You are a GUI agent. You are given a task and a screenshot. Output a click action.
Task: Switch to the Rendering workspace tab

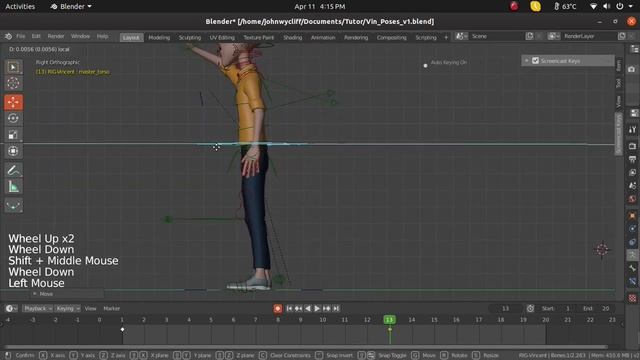click(x=356, y=38)
